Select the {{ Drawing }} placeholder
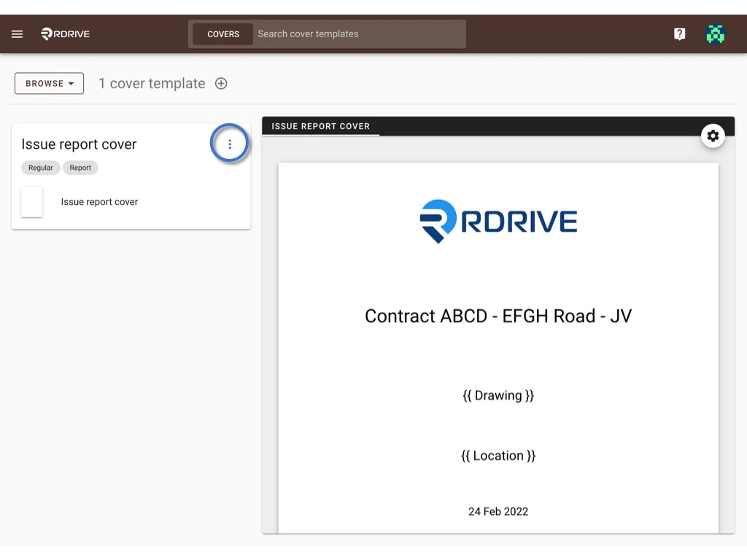Viewport: 747px width, 560px height. [498, 396]
